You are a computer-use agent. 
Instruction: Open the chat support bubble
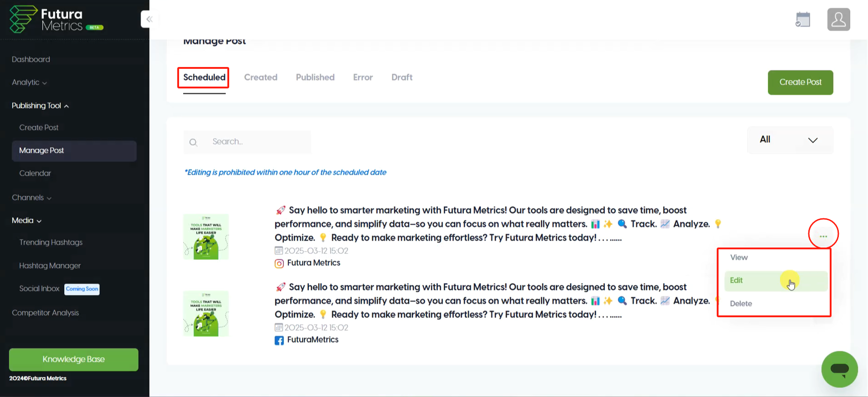[x=839, y=369]
